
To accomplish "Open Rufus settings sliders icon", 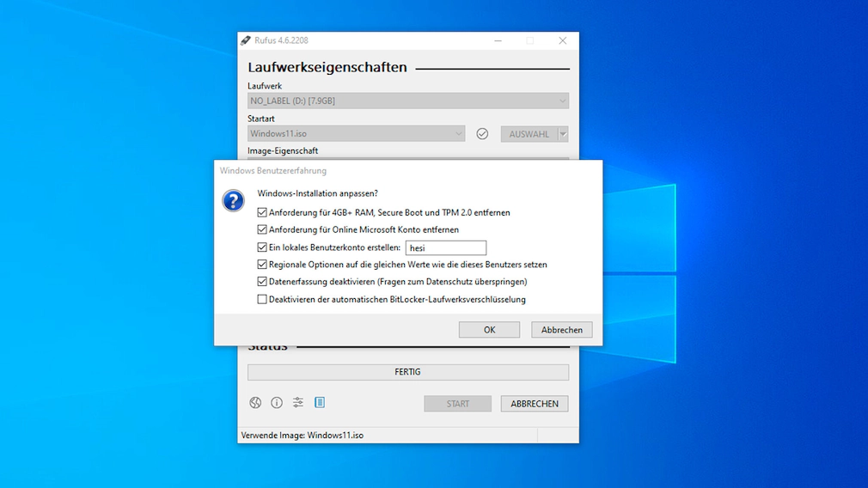I will pos(298,403).
